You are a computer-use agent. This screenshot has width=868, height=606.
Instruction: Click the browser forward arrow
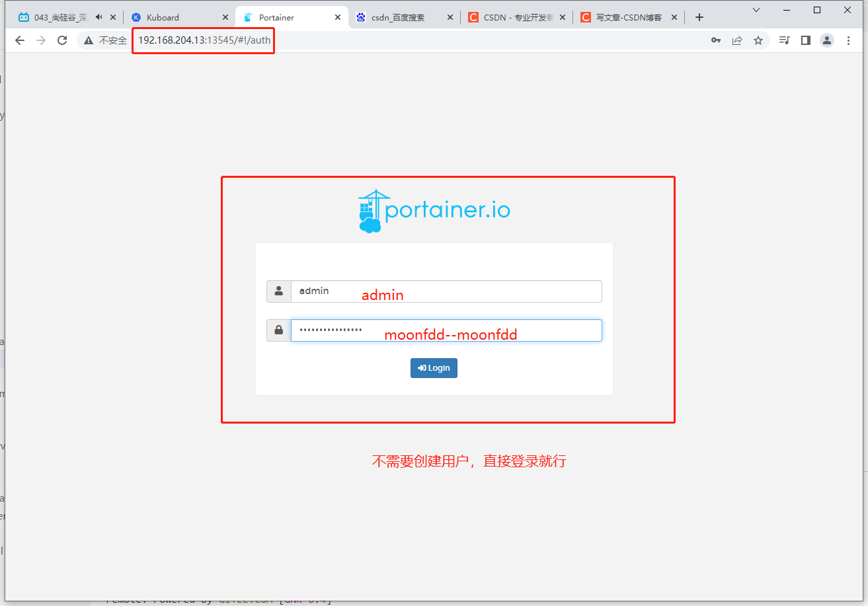click(41, 40)
